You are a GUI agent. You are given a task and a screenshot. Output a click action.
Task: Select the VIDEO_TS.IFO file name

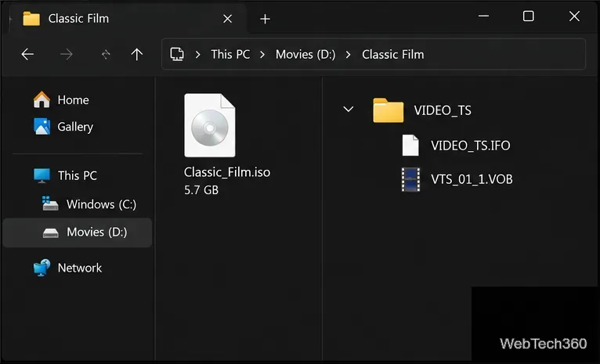point(470,146)
